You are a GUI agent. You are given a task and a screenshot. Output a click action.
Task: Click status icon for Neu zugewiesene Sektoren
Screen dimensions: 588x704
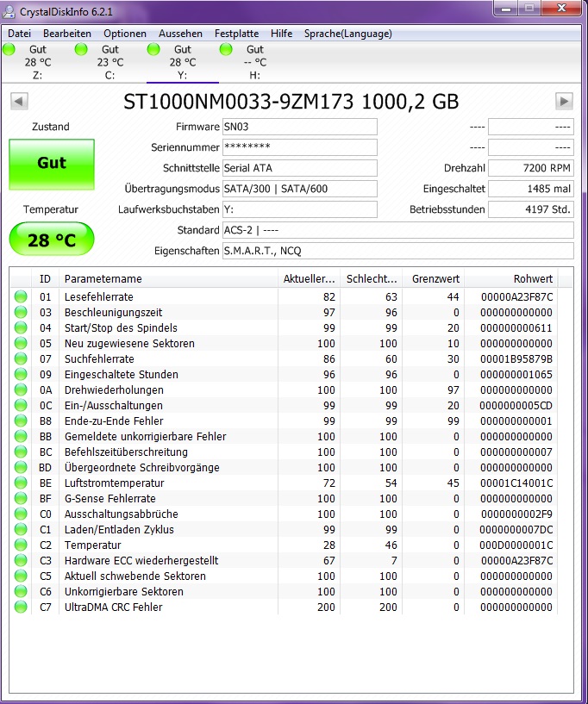coord(21,343)
